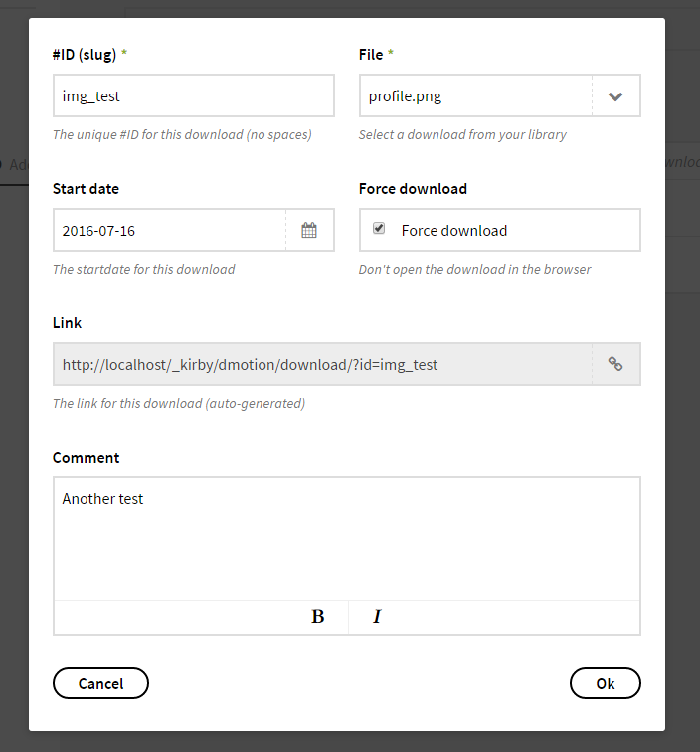Image resolution: width=700 pixels, height=752 pixels.
Task: Click the 'Start date' field label
Action: (86, 189)
